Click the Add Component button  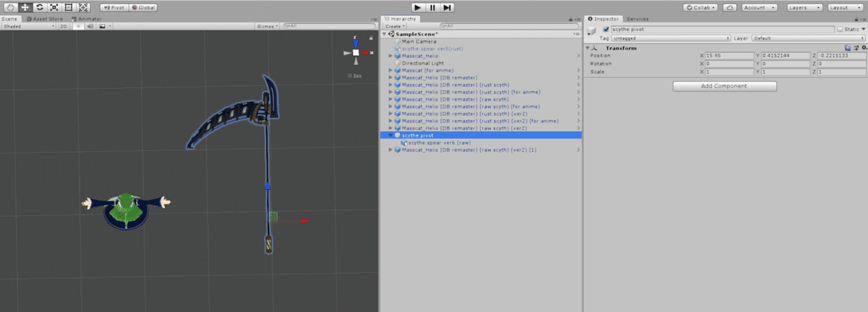[x=725, y=86]
